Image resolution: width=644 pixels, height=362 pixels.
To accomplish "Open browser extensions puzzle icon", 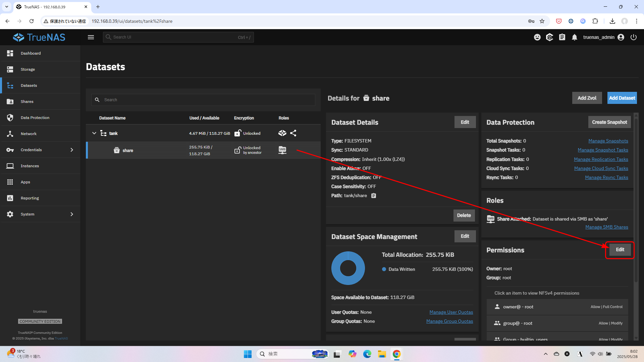I will 595,21.
